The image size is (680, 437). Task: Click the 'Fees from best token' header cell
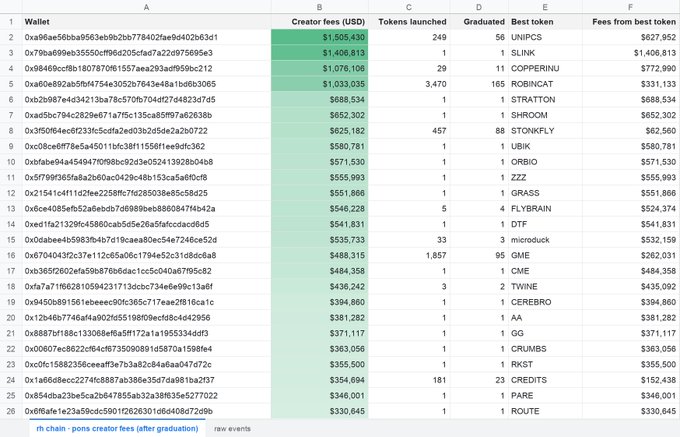pos(631,22)
